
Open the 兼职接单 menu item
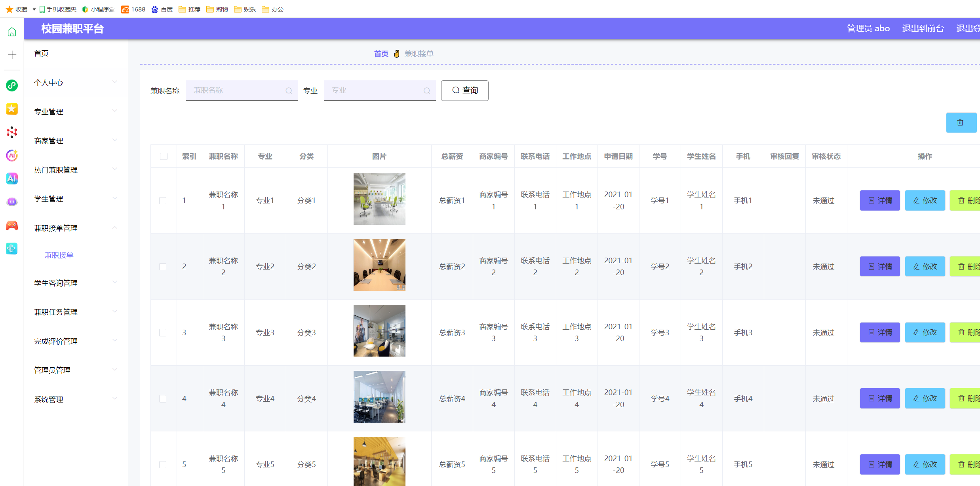(x=59, y=255)
